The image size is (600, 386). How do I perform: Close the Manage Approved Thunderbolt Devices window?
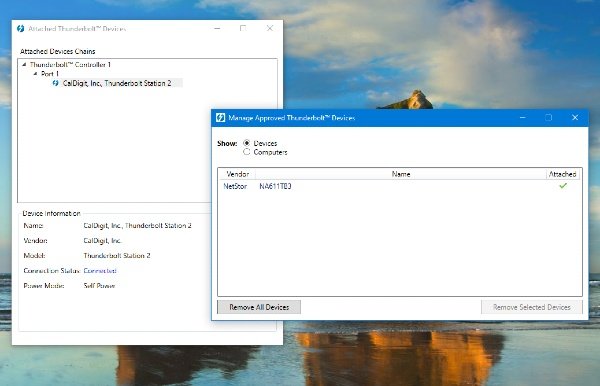pos(575,117)
